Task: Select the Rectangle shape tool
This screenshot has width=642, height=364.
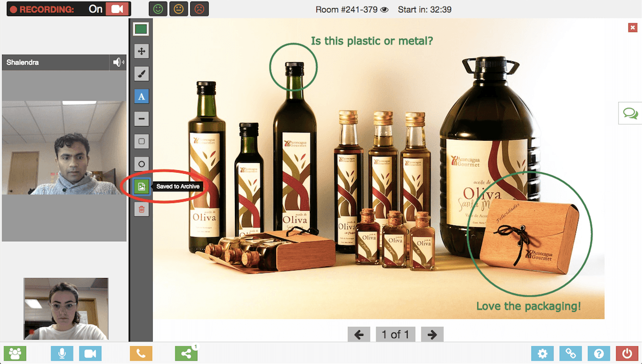Action: click(x=141, y=141)
